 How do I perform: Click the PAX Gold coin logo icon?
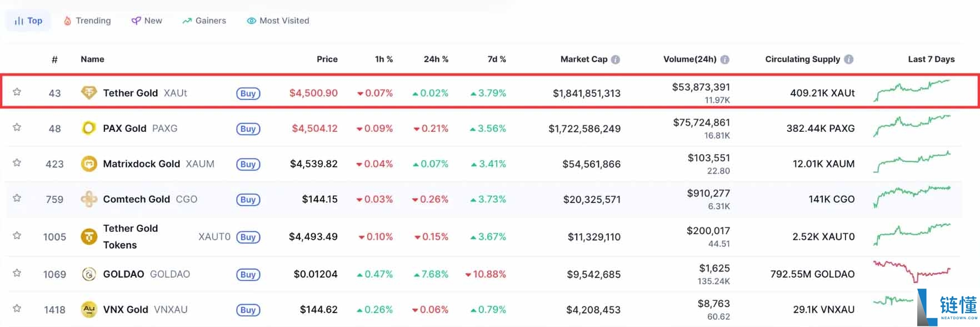pos(89,128)
